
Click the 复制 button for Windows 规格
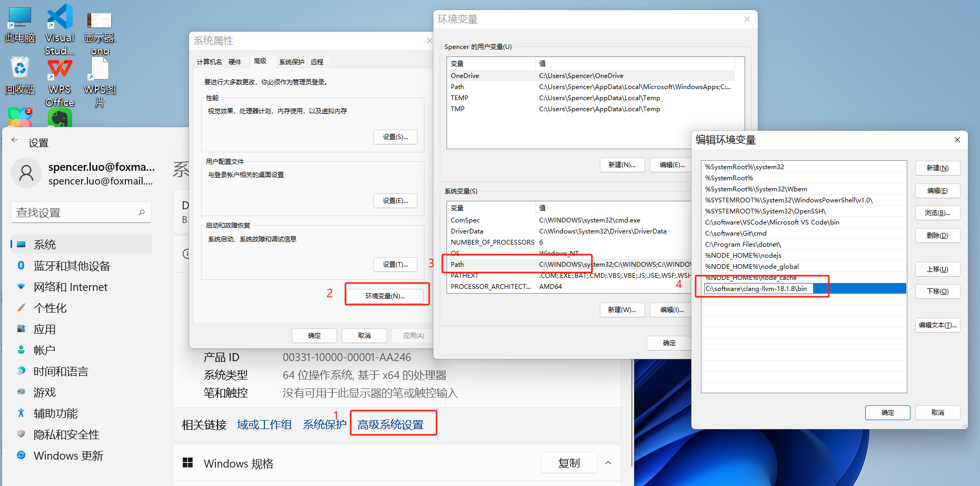pyautogui.click(x=569, y=463)
